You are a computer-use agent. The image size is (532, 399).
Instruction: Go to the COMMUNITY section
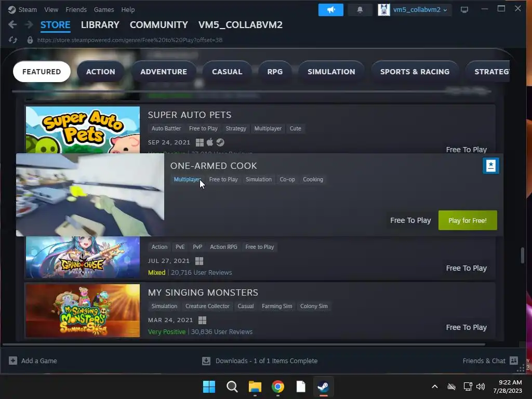159,25
